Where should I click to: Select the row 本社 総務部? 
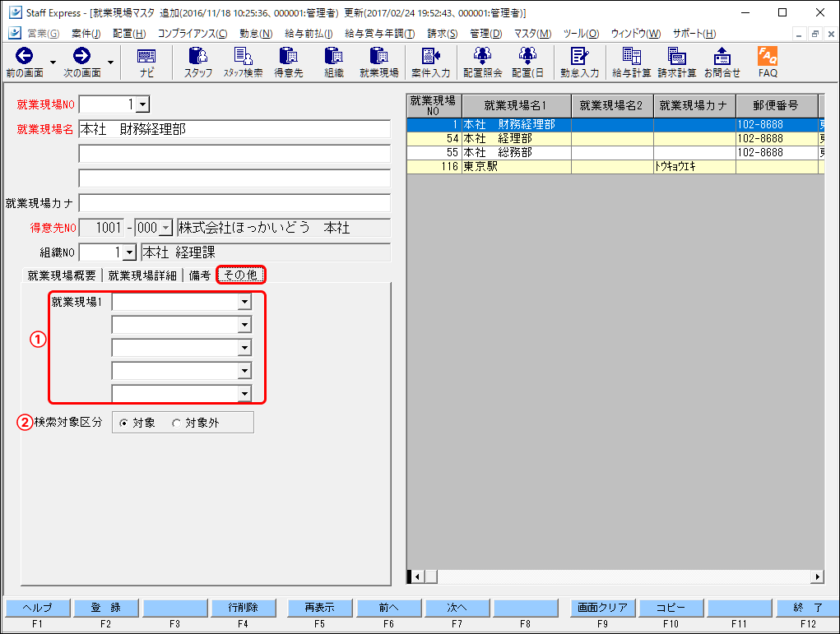(x=615, y=153)
